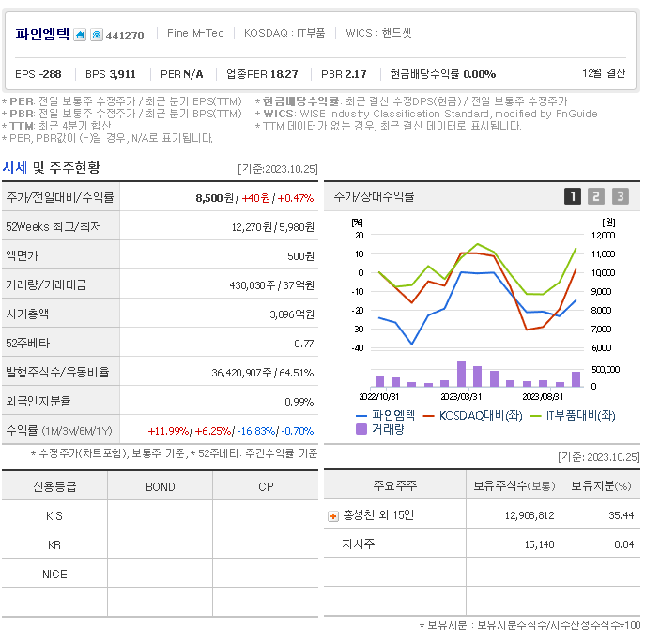This screenshot has width=645, height=644.
Task: Click the 자사주 shareholder row
Action: click(482, 544)
